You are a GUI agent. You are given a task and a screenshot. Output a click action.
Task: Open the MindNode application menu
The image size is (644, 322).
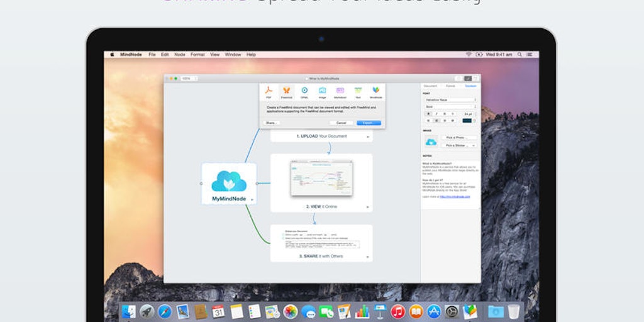pos(131,54)
